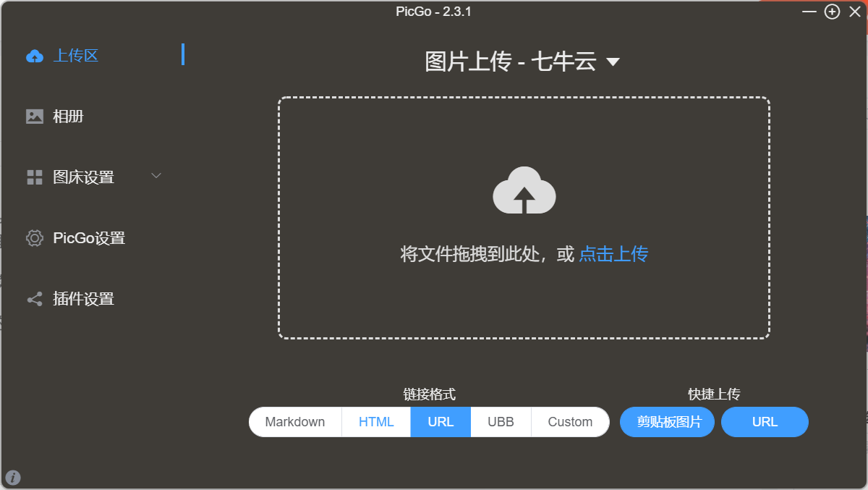Click the large cloud upload icon in the drop area
Screen dimensions: 868x490
(524, 190)
